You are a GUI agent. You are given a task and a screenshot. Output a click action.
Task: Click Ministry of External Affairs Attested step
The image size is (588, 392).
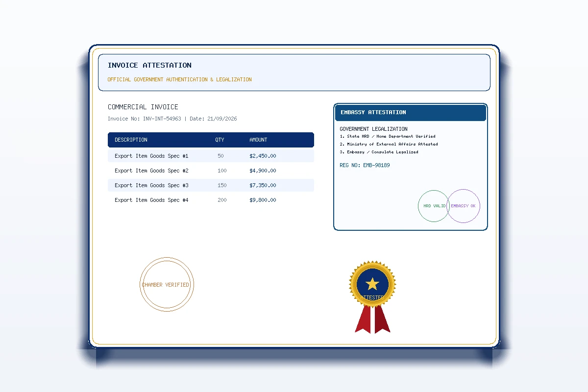click(389, 144)
